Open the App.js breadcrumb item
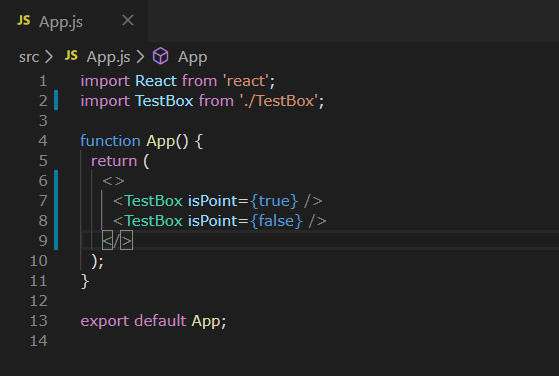The width and height of the screenshot is (559, 376). (x=108, y=57)
